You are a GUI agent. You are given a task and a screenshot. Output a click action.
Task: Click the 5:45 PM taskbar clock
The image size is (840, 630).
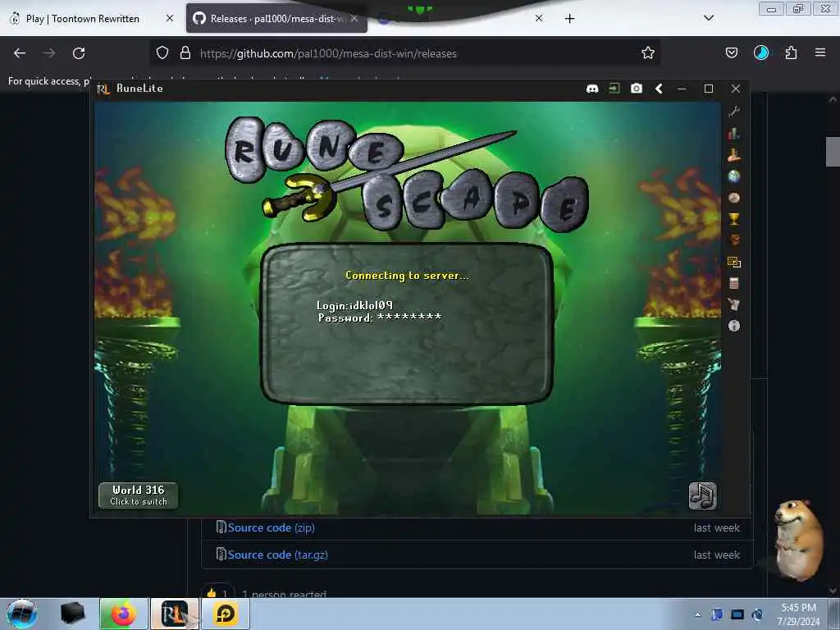point(798,614)
